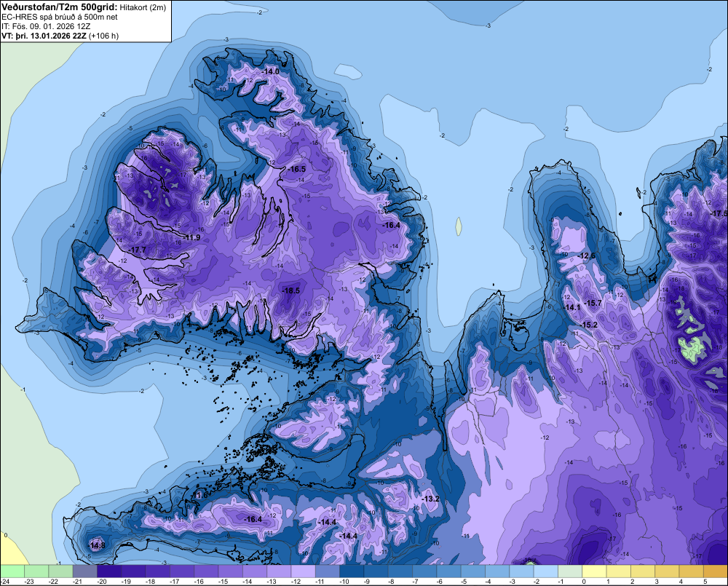Click the -14.8 temperature value
728x586 pixels.
click(x=97, y=546)
